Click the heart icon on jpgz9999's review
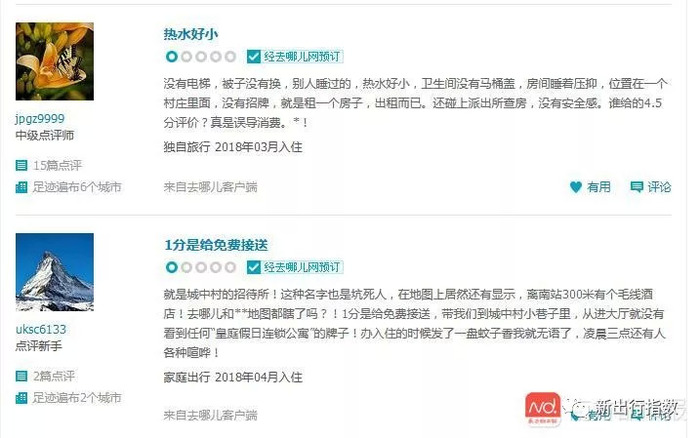700x438 pixels. [x=576, y=187]
